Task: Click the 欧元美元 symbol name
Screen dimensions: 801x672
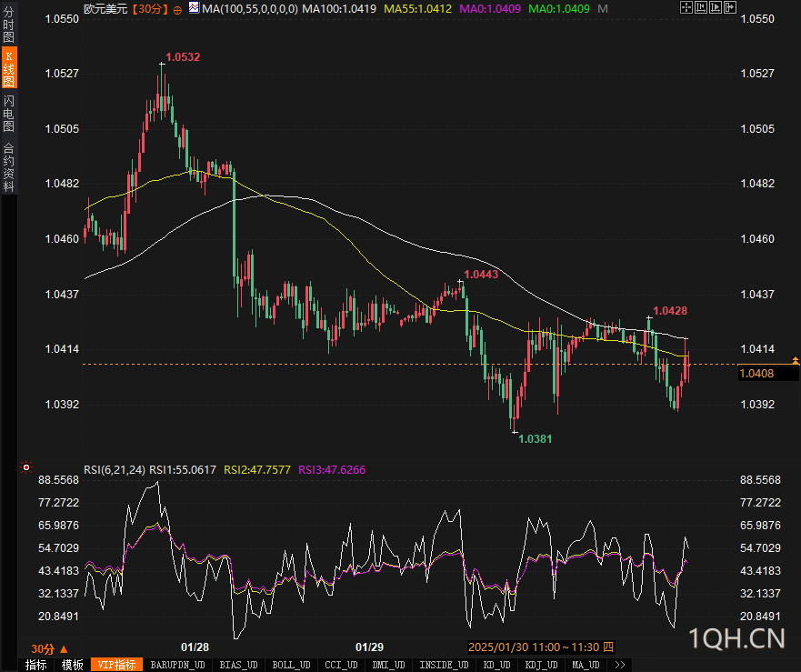Action: (105, 9)
